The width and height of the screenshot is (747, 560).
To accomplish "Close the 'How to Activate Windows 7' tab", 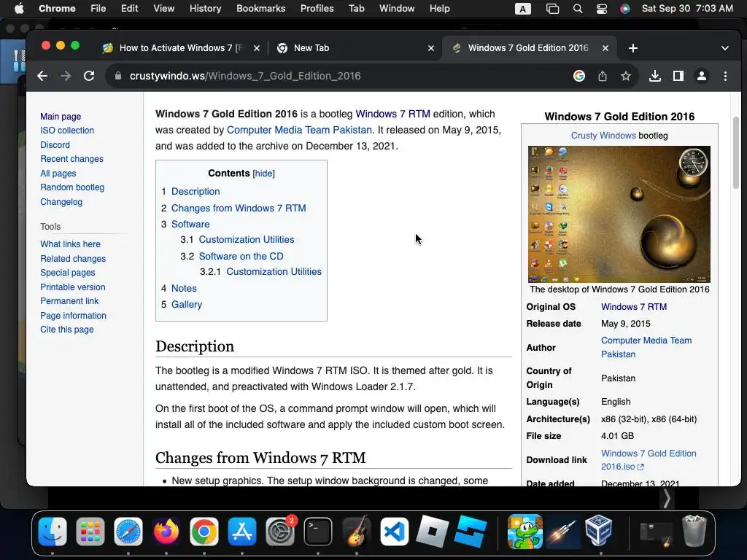I will click(x=257, y=48).
